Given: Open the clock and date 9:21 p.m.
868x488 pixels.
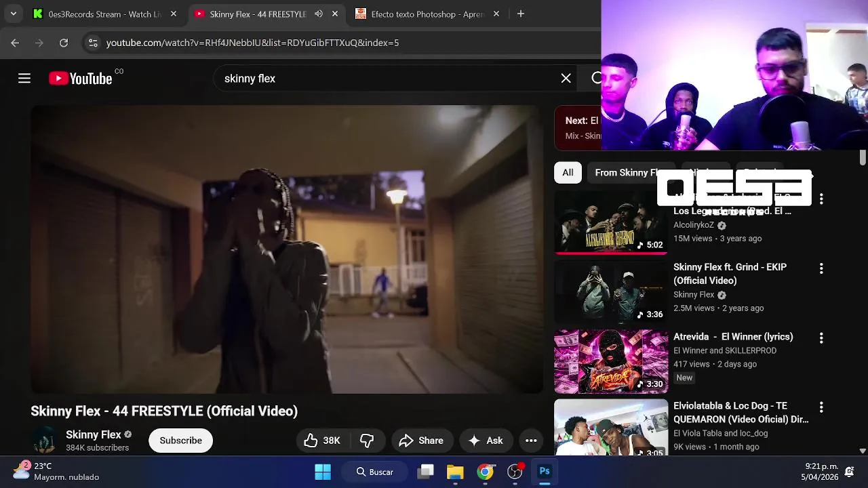Looking at the screenshot, I should [821, 472].
